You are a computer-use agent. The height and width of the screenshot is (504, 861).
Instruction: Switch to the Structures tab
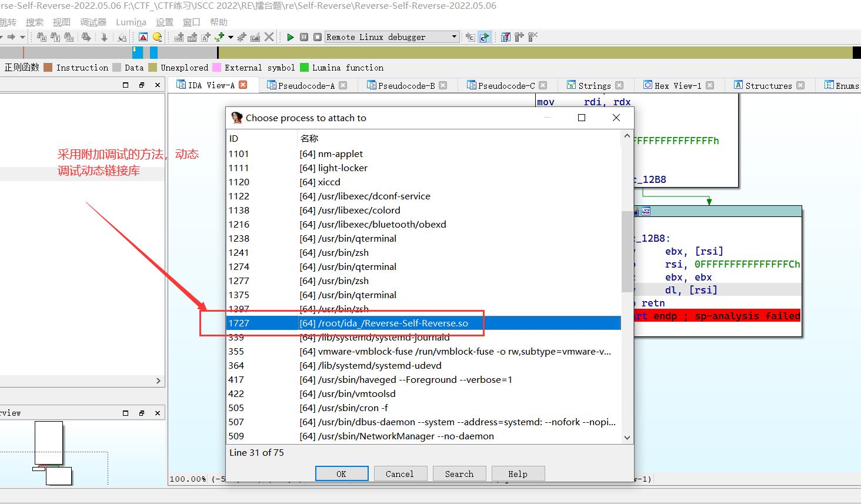click(x=769, y=85)
